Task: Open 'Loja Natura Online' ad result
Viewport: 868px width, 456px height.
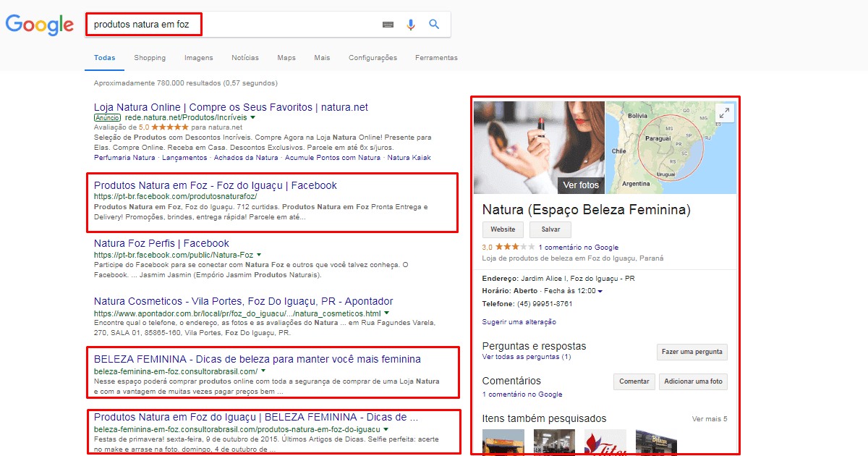Action: point(231,107)
